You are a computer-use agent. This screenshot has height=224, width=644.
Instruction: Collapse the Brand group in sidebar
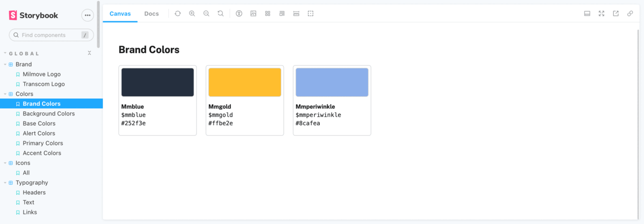pyautogui.click(x=24, y=64)
